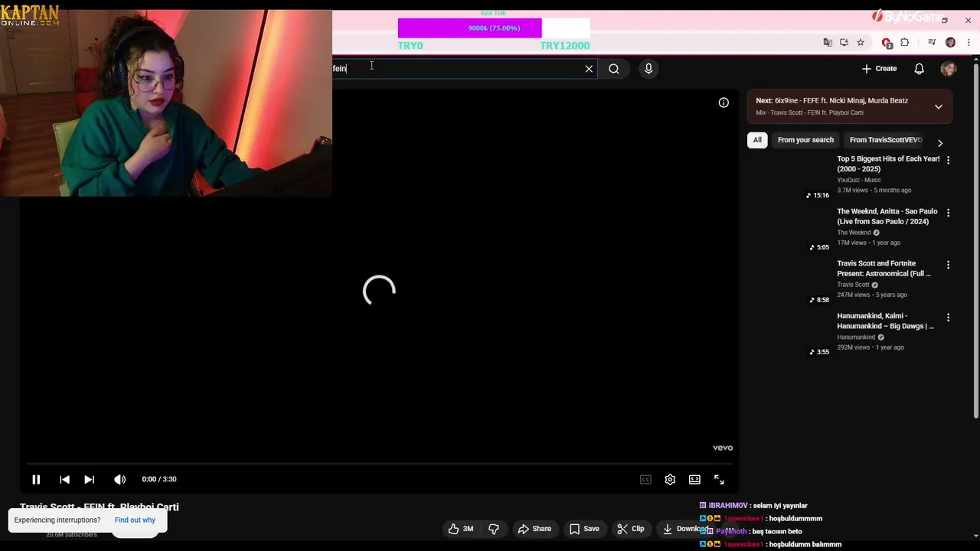Click the Download button

point(684,529)
